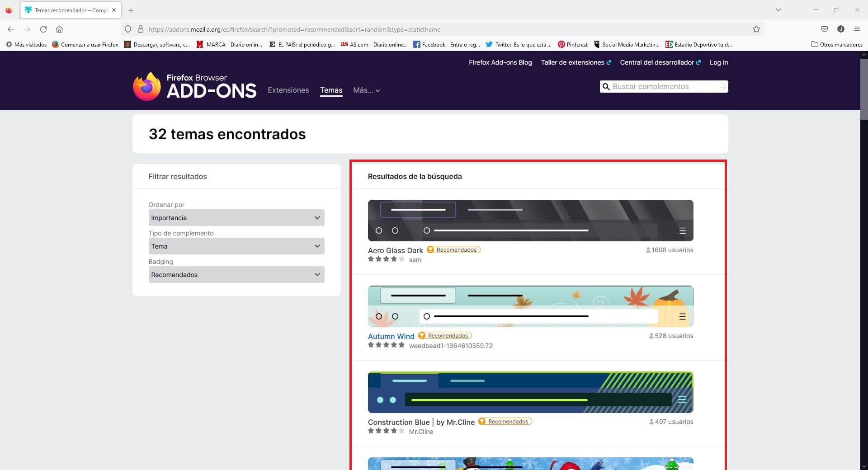
Task: Open the MARCA Diario online bookmark
Action: tap(229, 45)
